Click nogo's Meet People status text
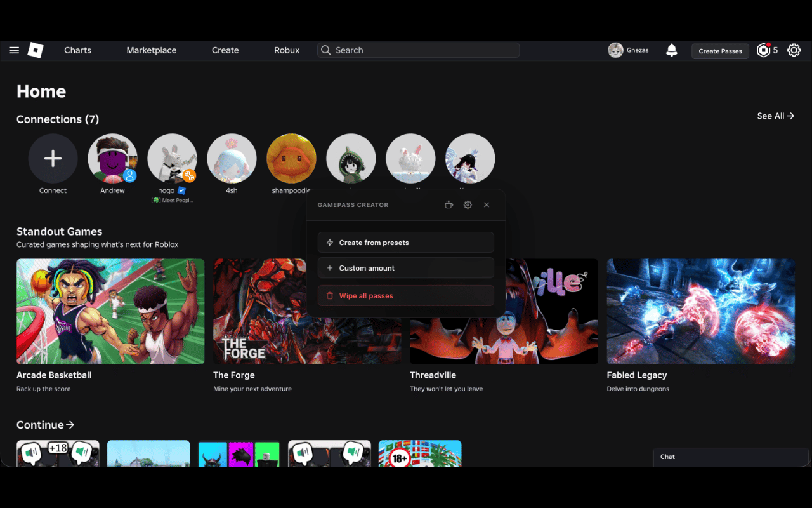Viewport: 812px width, 508px height. [172, 200]
